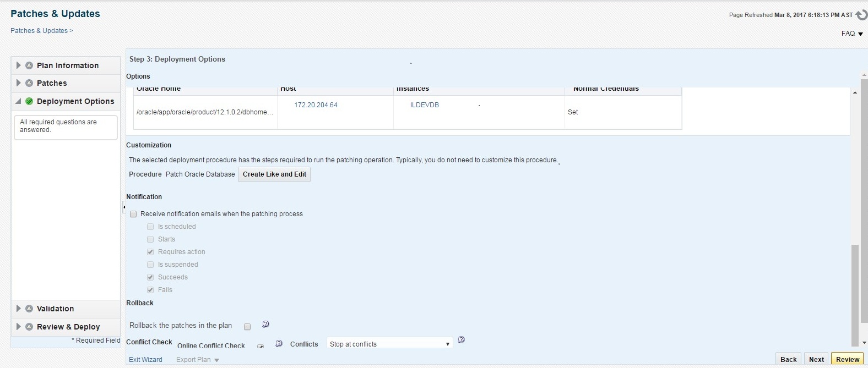Expand the Patches section arrow
Image resolution: width=868 pixels, height=368 pixels.
point(18,83)
